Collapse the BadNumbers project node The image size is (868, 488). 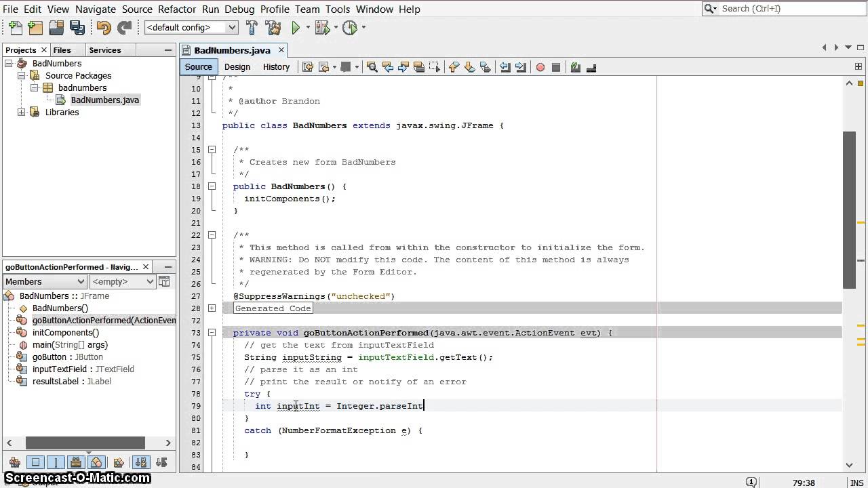(x=9, y=63)
